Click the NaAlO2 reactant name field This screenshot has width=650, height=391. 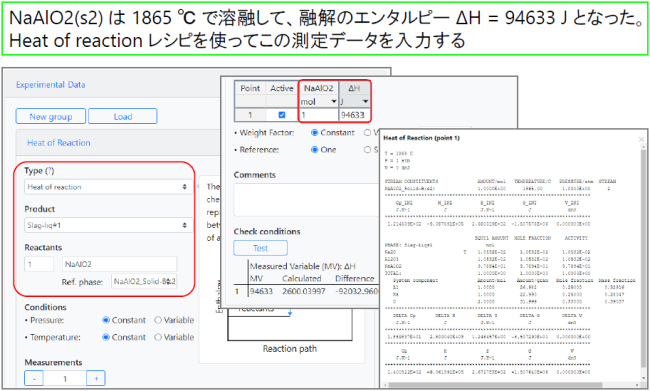tap(119, 264)
